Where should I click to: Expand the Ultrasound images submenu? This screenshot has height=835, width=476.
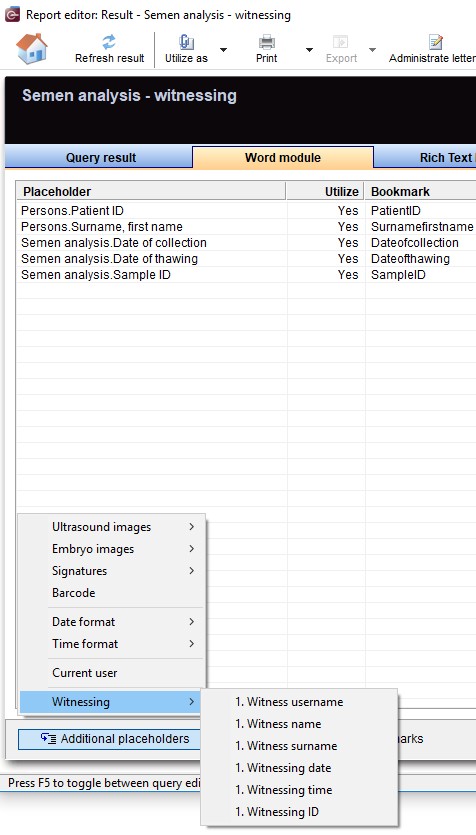(x=112, y=527)
